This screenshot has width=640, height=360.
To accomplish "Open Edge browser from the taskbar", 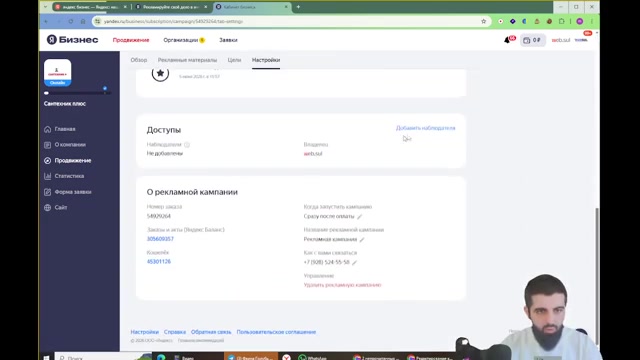I will click(x=161, y=358).
